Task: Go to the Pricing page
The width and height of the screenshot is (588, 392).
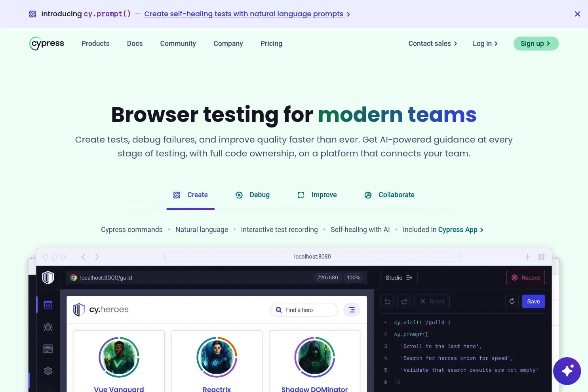Action: point(271,44)
